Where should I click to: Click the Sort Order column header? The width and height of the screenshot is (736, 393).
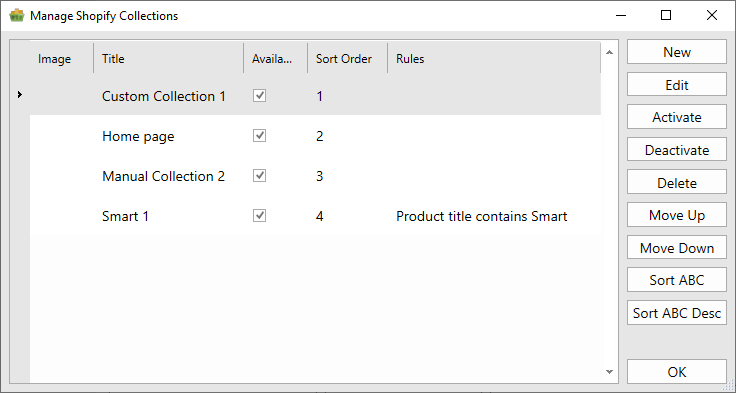(x=347, y=59)
